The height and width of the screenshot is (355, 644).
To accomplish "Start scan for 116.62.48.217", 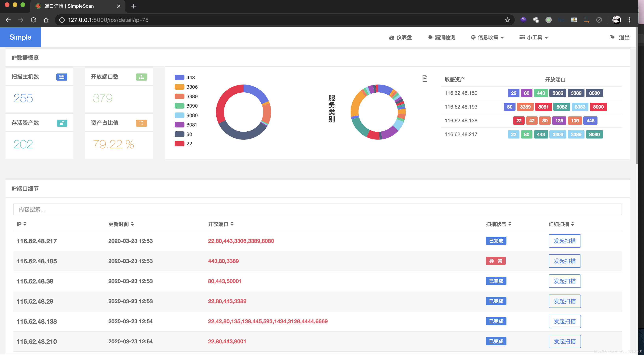I will click(565, 241).
